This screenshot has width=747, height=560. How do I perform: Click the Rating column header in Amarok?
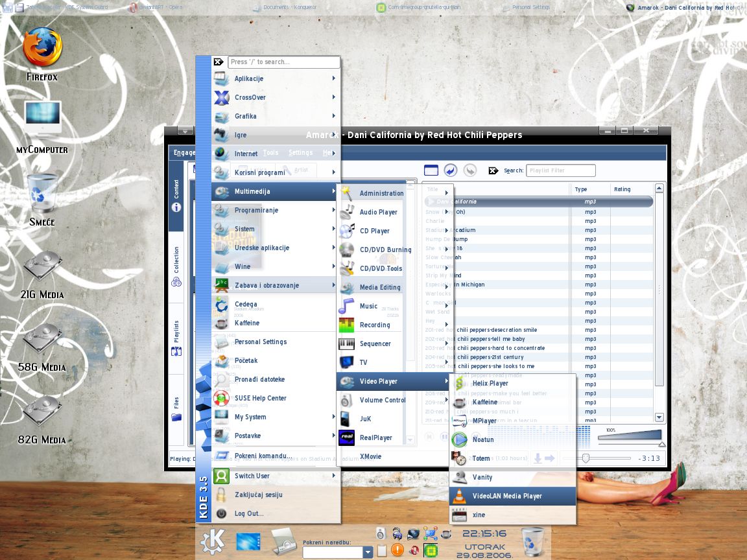click(x=632, y=189)
